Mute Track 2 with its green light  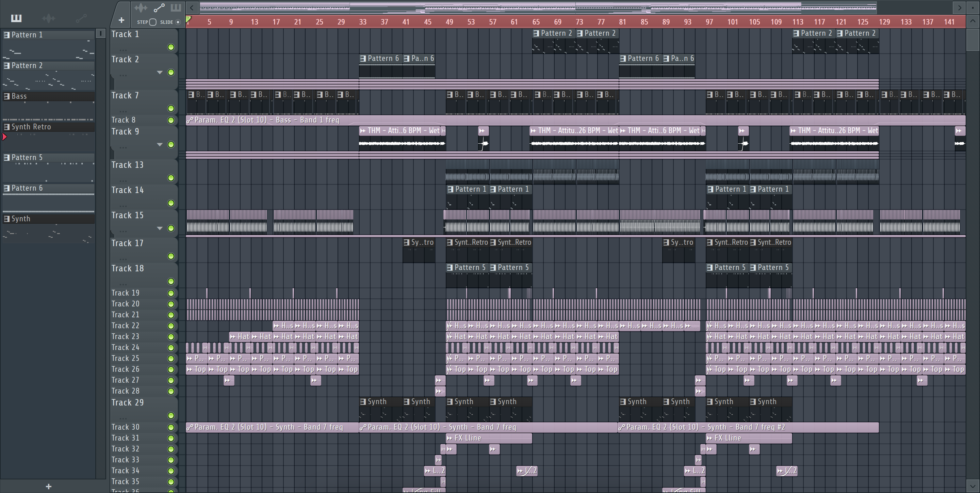[x=171, y=72]
